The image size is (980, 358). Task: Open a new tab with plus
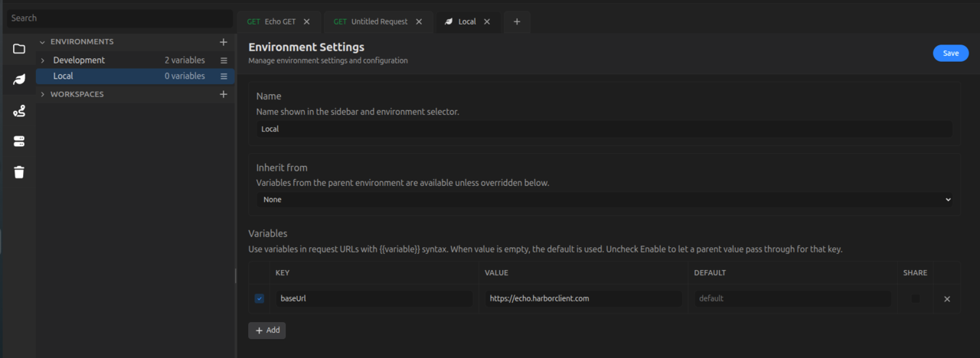[517, 21]
